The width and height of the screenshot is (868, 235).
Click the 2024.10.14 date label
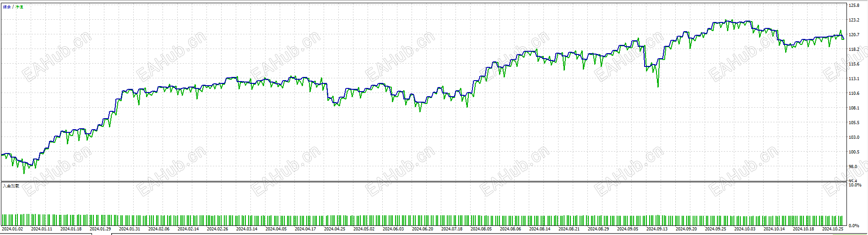[774, 229]
